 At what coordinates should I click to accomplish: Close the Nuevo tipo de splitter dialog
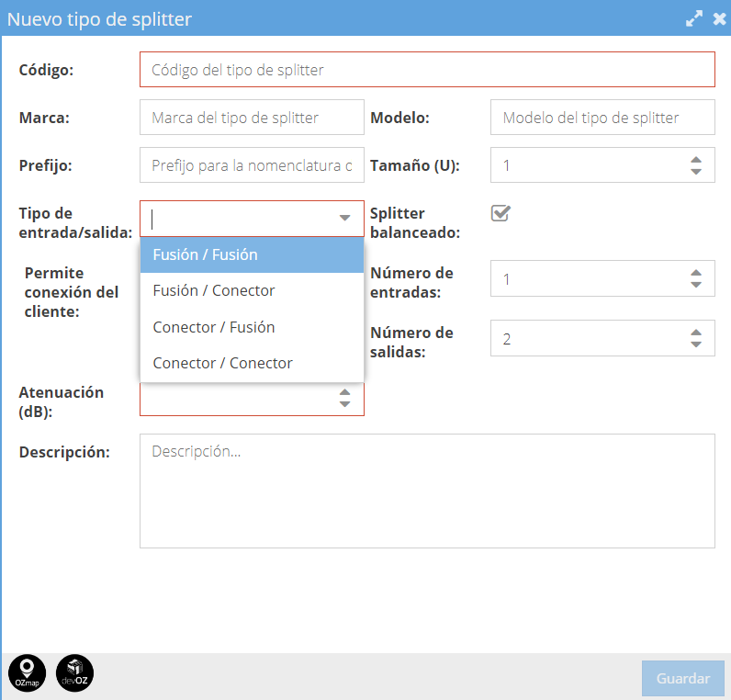(719, 18)
